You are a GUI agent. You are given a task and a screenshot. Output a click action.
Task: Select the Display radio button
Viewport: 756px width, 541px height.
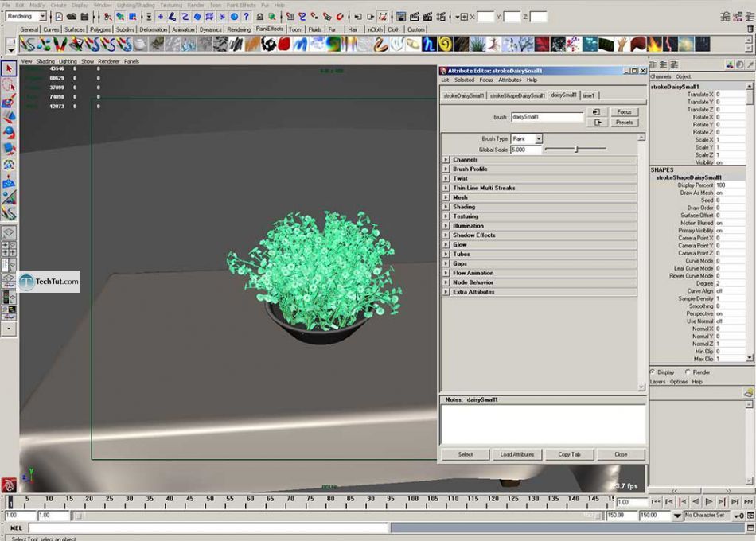coord(653,372)
